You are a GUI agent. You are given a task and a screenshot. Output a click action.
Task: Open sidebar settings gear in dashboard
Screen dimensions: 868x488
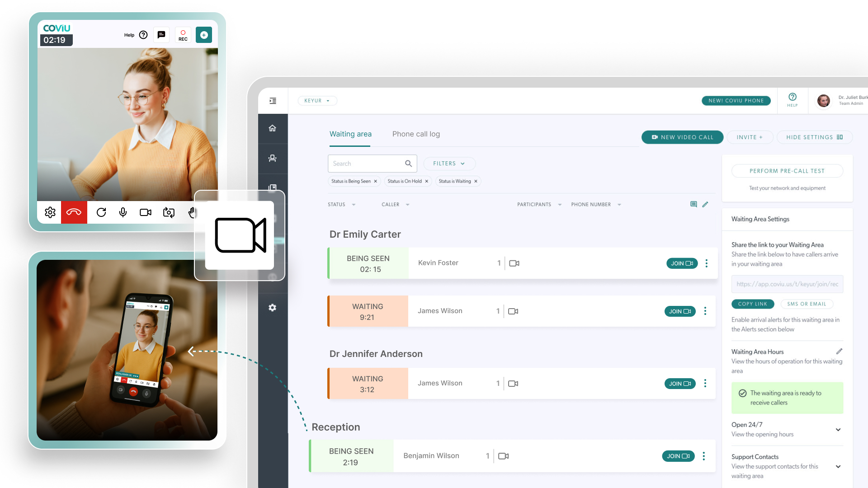[272, 308]
